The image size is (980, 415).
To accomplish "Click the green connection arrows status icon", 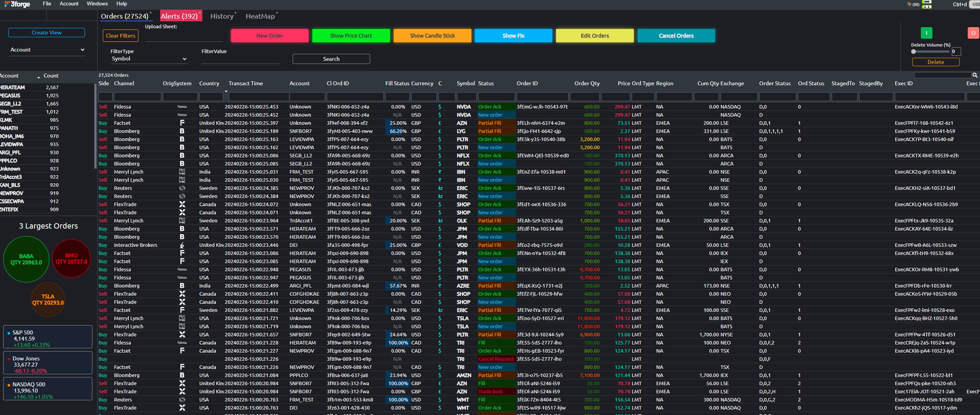I will [927, 2].
